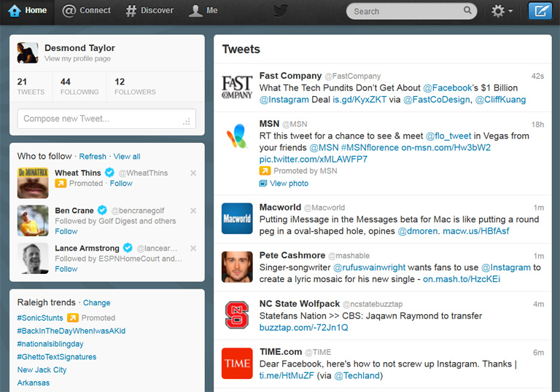Click the search magnifier icon
The height and width of the screenshot is (392, 560).
click(x=467, y=10)
